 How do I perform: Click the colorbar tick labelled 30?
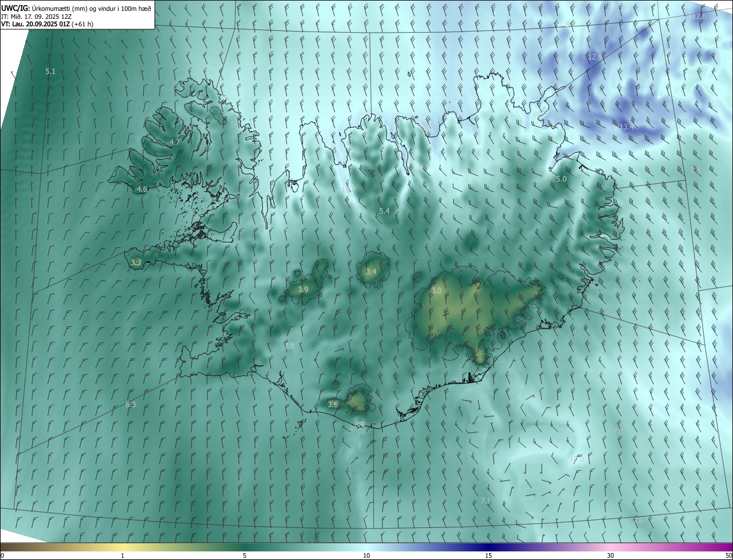(610, 555)
